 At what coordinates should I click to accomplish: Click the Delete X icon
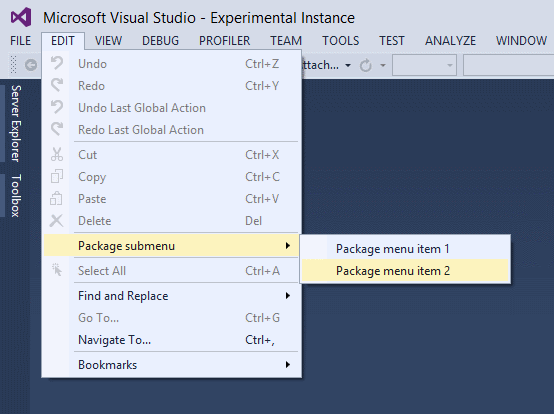point(57,220)
